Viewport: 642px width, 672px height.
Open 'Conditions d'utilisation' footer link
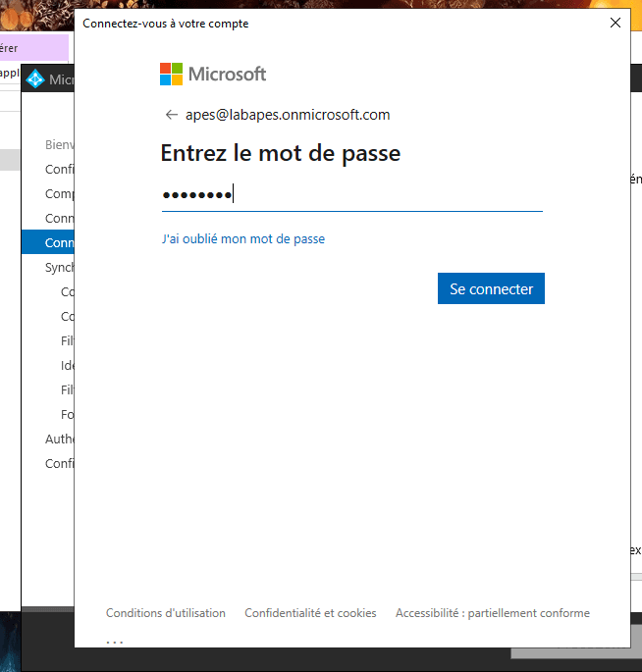(x=165, y=613)
